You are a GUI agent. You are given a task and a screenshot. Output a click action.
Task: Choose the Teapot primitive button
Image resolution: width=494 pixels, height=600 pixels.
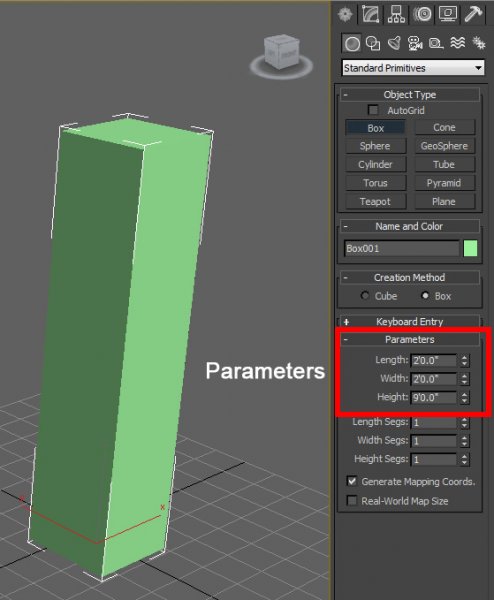pyautogui.click(x=375, y=201)
